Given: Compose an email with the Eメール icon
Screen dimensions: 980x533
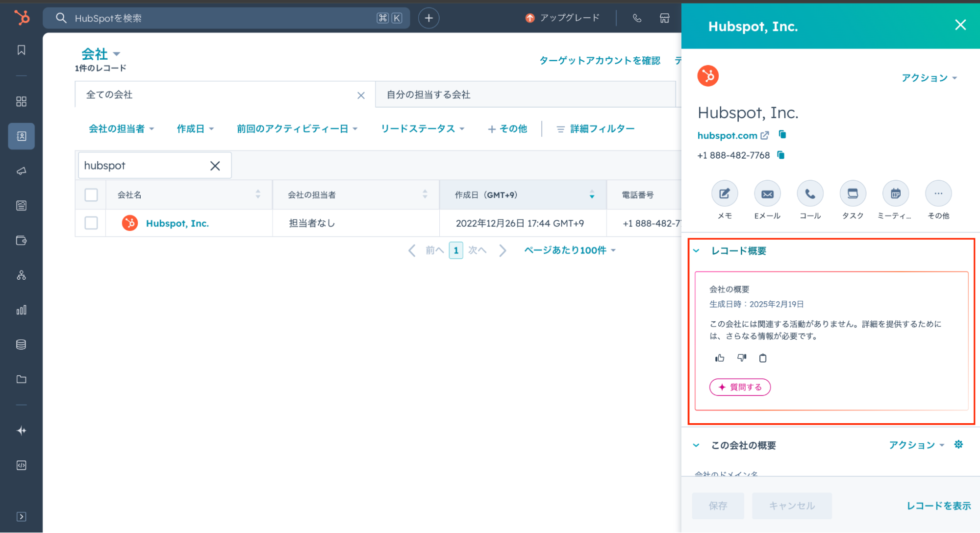Looking at the screenshot, I should (x=767, y=194).
